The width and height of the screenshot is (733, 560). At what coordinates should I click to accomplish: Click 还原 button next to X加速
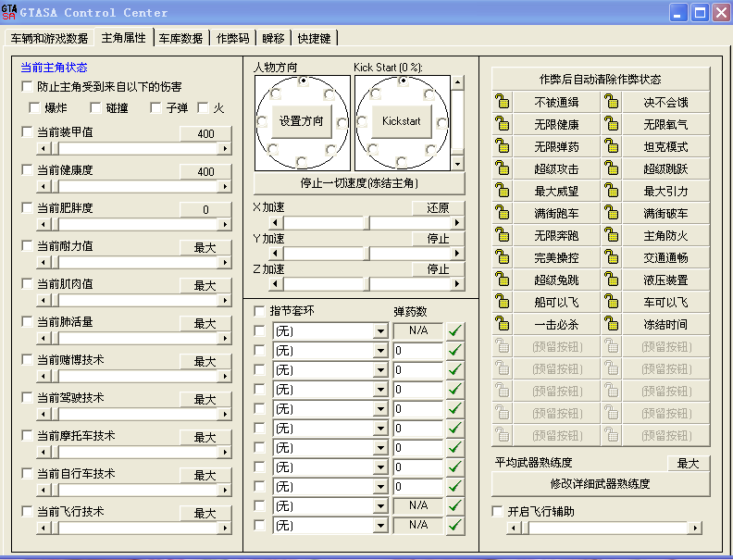438,207
